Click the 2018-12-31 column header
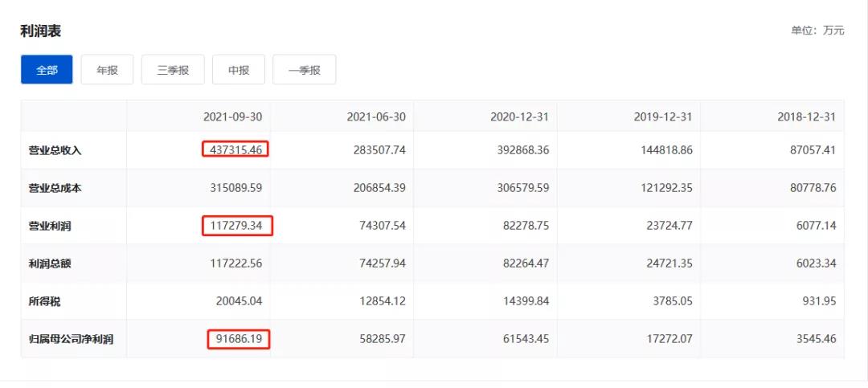Image resolution: width=868 pixels, height=388 pixels. (x=806, y=116)
